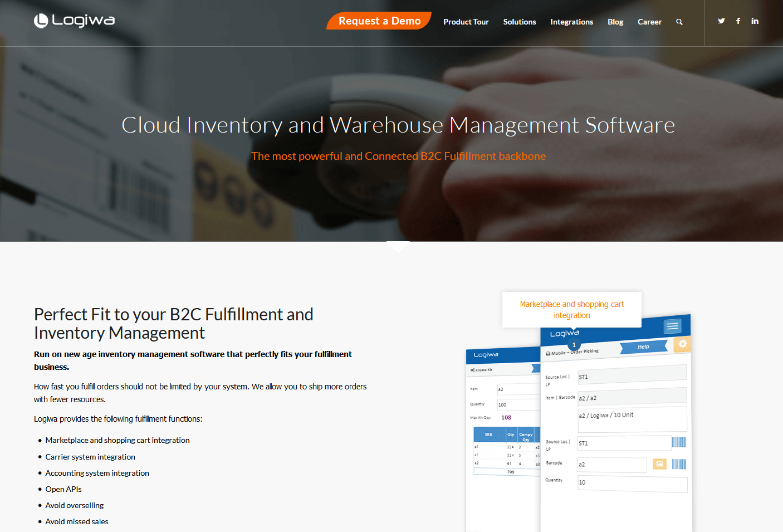The width and height of the screenshot is (783, 532).
Task: Open the Product Tour menu
Action: 466,22
